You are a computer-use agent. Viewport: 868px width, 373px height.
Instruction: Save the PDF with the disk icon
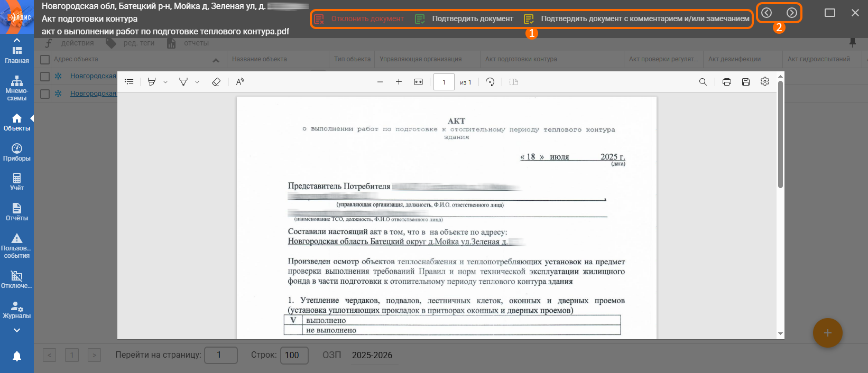[746, 82]
